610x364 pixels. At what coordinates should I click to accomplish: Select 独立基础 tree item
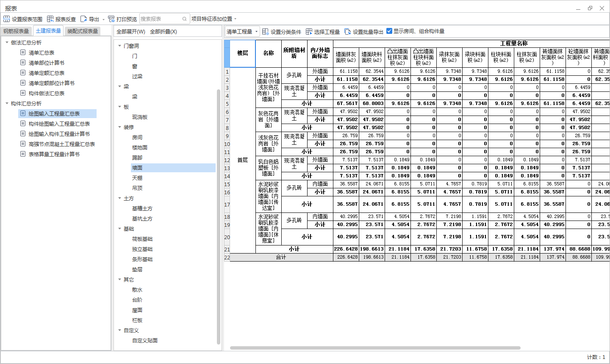(142, 249)
